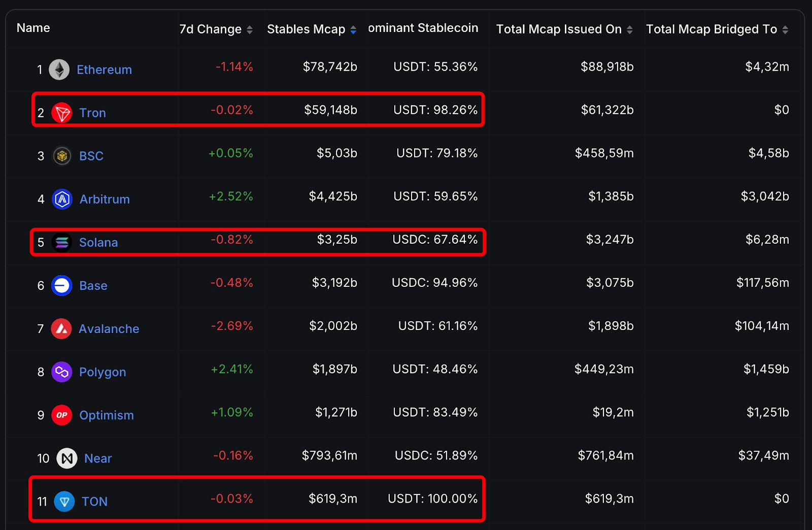Click the TON chain logo icon
The height and width of the screenshot is (530, 812).
tap(64, 502)
